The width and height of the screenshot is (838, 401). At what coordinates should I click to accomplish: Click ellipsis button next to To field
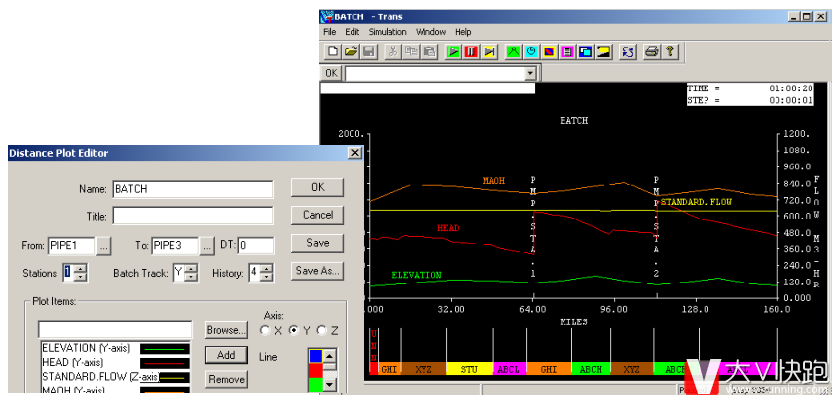tap(207, 246)
